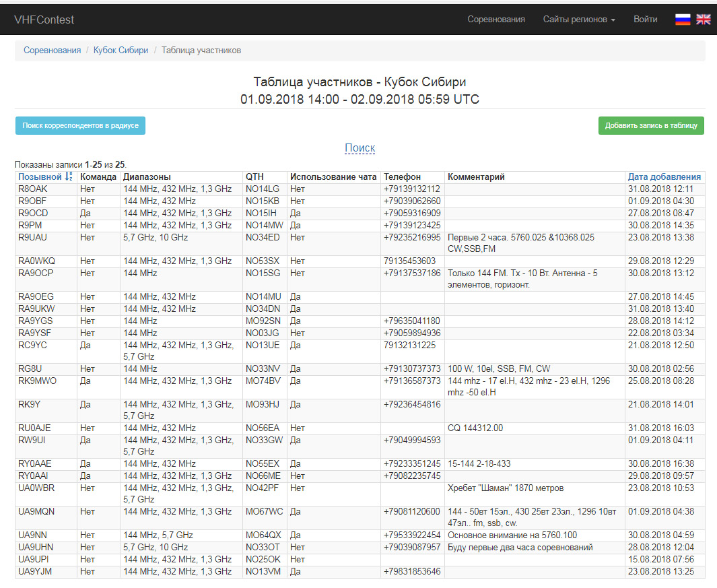Click the VHFContest brand logo link
Viewport: 717px width, 588px height.
click(x=44, y=20)
